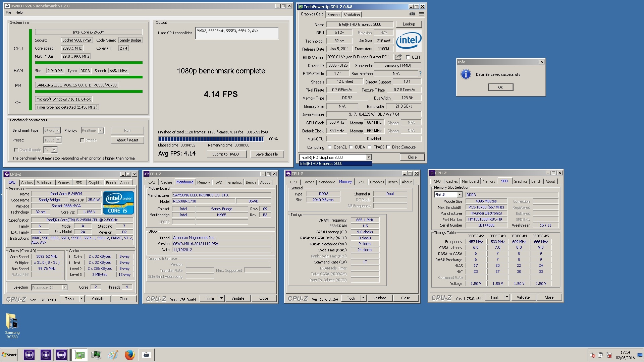Expand Tools arrow in CPU-Z SPD window
Viewport: 644px width, 362px height.
coord(507,297)
